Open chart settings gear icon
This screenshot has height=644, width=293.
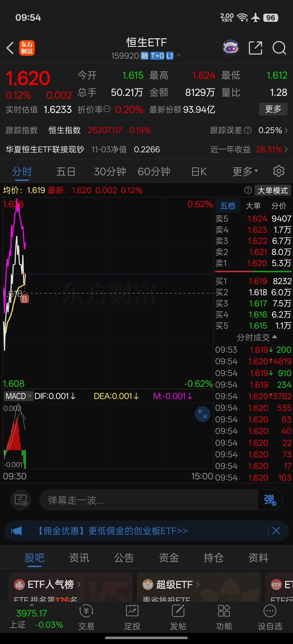279,171
